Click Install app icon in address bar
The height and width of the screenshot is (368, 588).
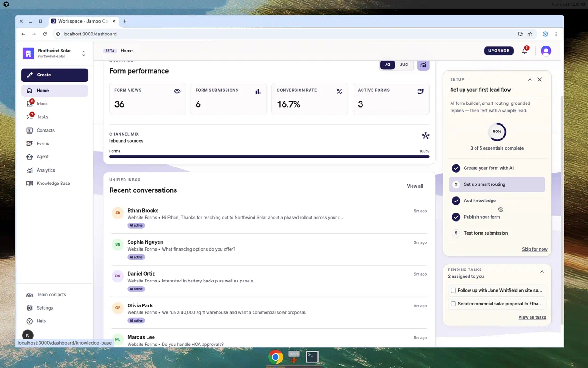point(520,34)
